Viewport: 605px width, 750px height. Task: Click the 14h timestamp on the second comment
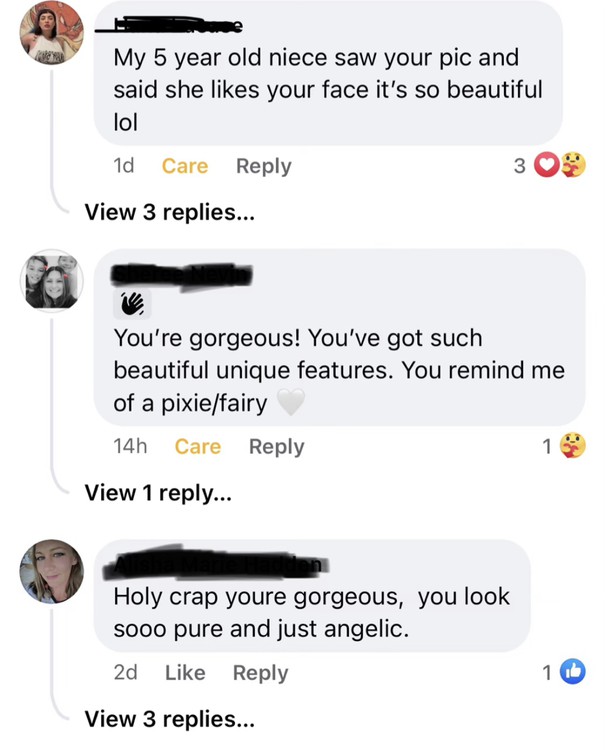[131, 447]
